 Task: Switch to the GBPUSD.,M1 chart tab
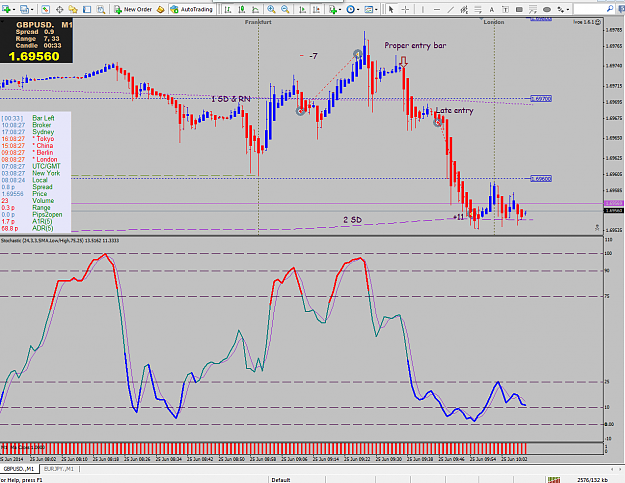click(x=20, y=469)
